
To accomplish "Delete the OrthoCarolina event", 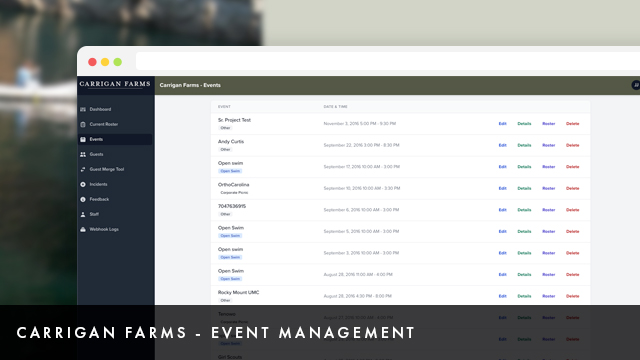I will click(573, 189).
